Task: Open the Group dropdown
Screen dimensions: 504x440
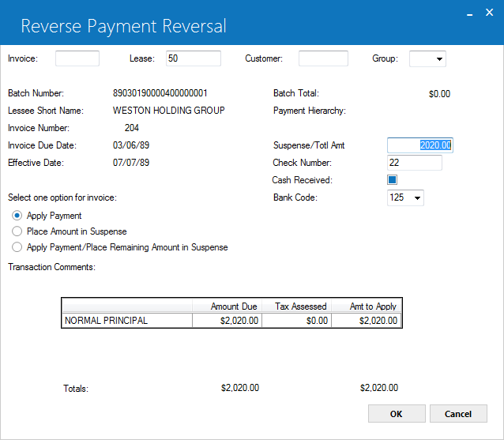Action: [x=427, y=58]
